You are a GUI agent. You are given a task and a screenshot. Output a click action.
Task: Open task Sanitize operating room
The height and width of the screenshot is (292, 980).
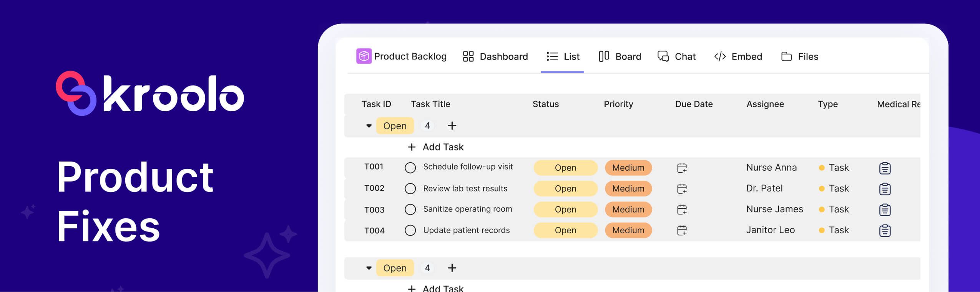(467, 209)
